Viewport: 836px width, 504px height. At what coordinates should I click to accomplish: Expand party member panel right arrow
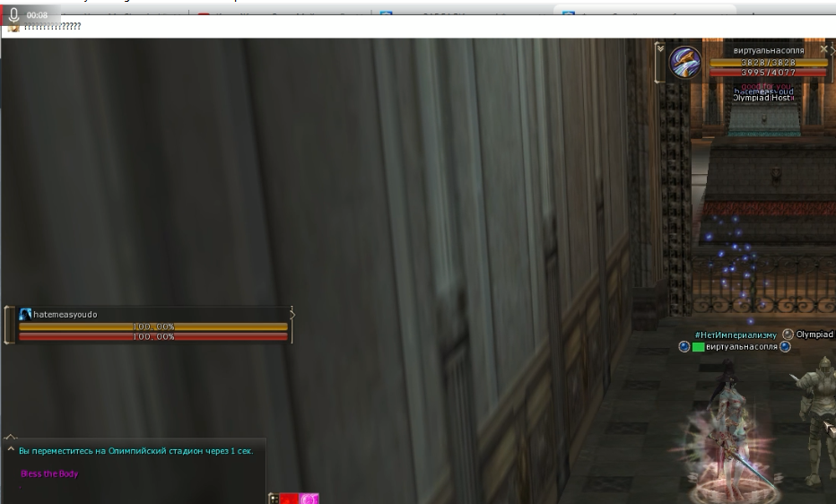[292, 314]
